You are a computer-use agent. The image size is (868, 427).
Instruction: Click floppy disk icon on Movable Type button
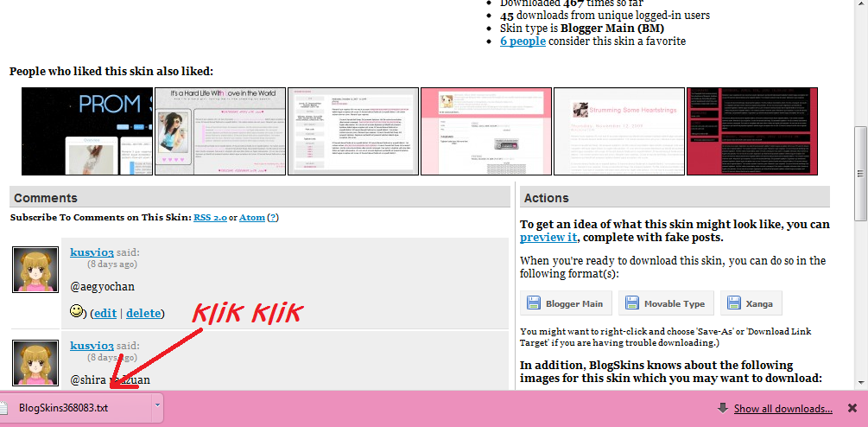click(x=631, y=303)
